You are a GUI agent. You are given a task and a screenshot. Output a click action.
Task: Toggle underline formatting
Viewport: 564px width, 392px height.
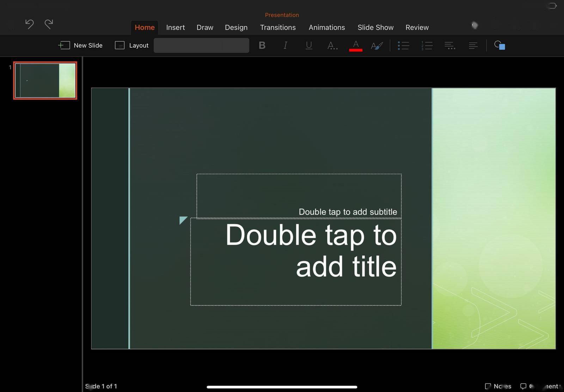309,45
